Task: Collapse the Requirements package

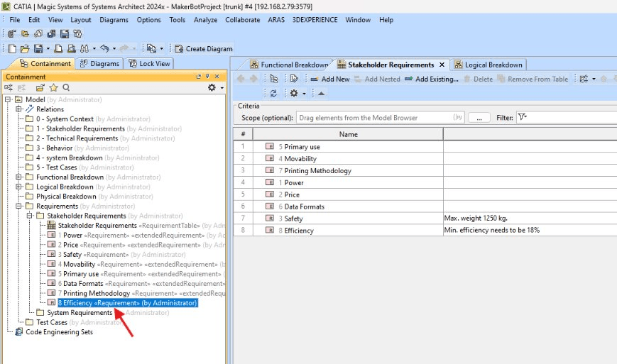Action: (18, 206)
